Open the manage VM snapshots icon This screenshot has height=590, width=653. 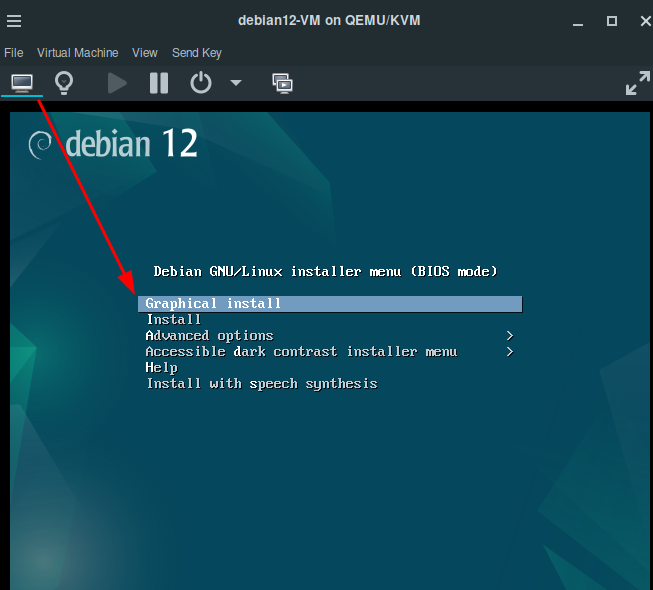pos(282,83)
